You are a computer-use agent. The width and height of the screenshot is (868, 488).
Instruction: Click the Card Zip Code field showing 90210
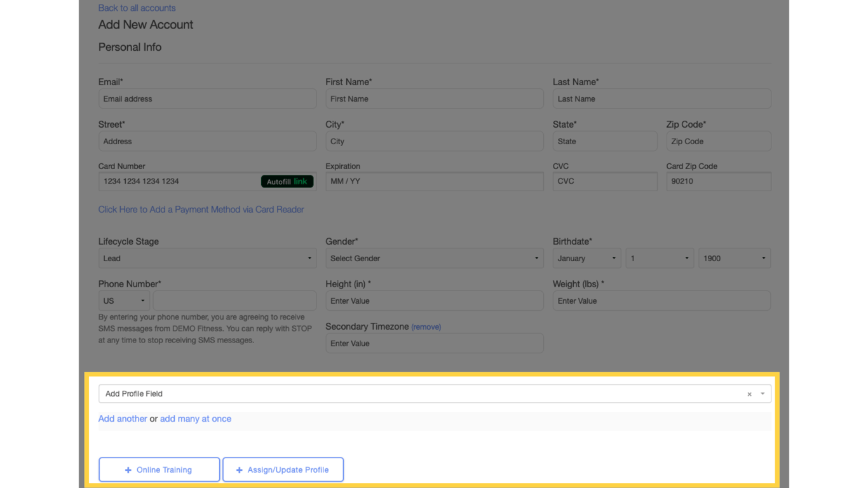[719, 181]
